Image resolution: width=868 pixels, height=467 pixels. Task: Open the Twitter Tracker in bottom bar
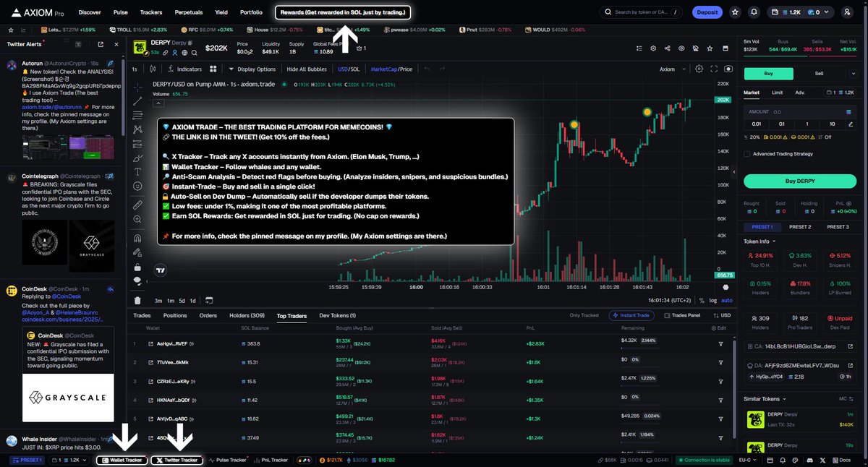[176, 460]
